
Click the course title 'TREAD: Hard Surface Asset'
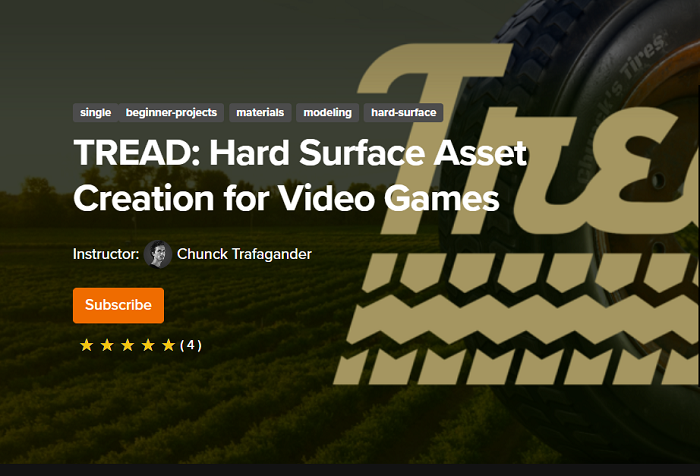click(x=300, y=153)
